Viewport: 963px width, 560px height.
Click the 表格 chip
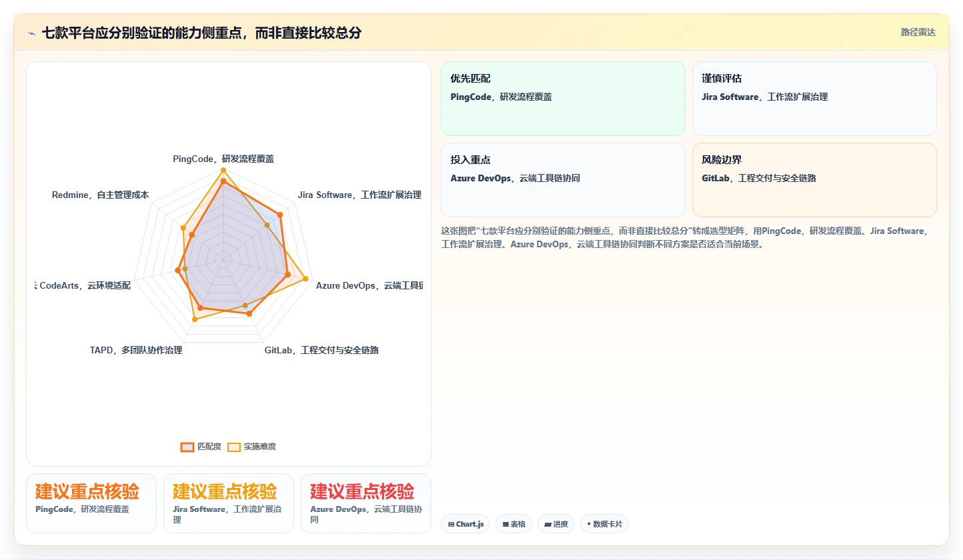[x=514, y=524]
